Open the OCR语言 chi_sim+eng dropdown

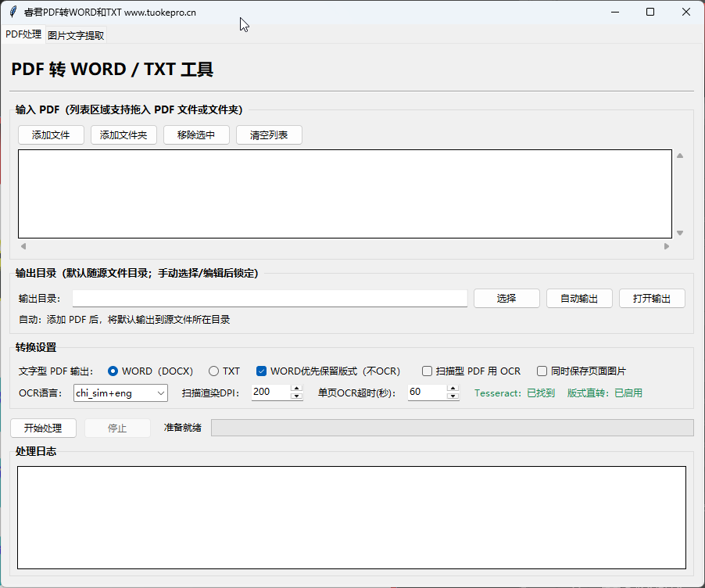[x=120, y=393]
